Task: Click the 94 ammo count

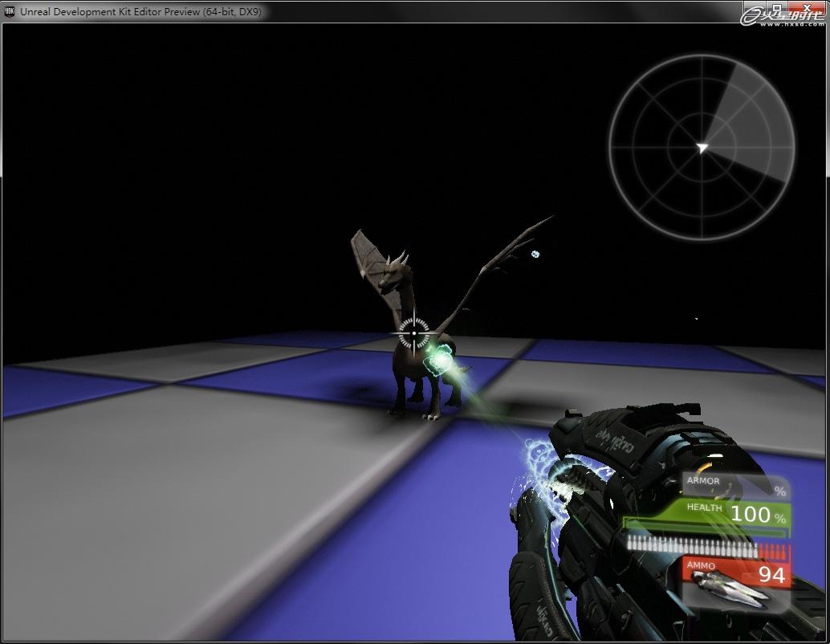Action: click(x=771, y=575)
